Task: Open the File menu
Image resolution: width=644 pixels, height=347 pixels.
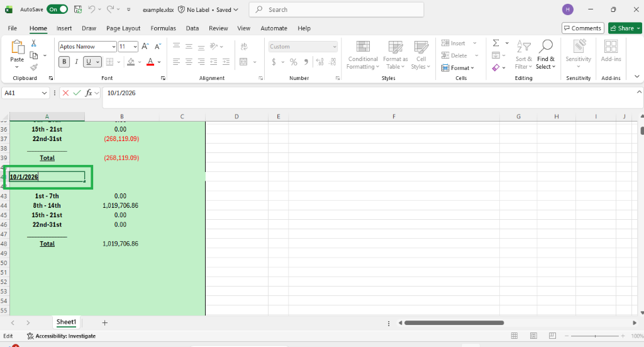Action: pyautogui.click(x=13, y=28)
